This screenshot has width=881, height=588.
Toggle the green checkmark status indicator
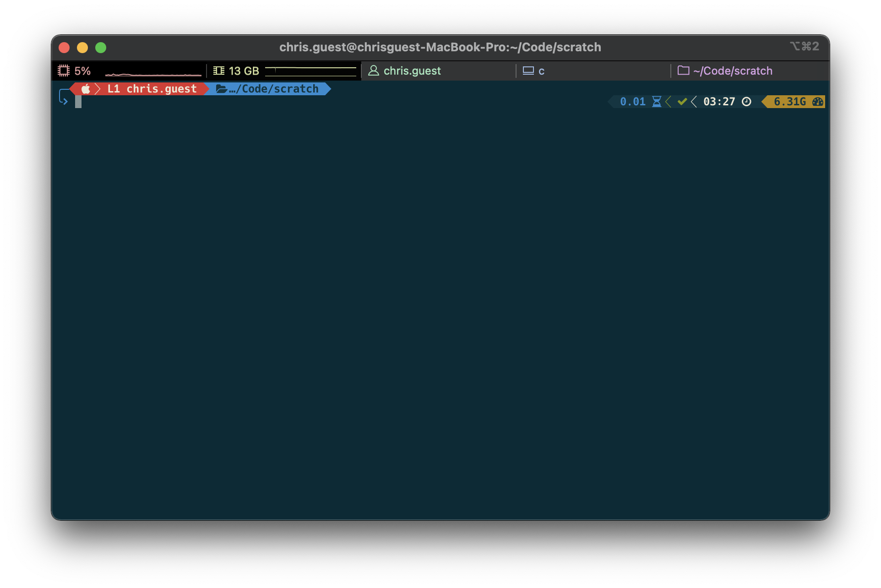coord(682,102)
